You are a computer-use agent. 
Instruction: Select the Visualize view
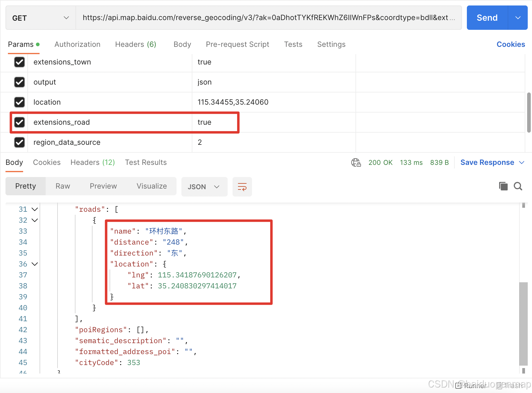pyautogui.click(x=152, y=186)
